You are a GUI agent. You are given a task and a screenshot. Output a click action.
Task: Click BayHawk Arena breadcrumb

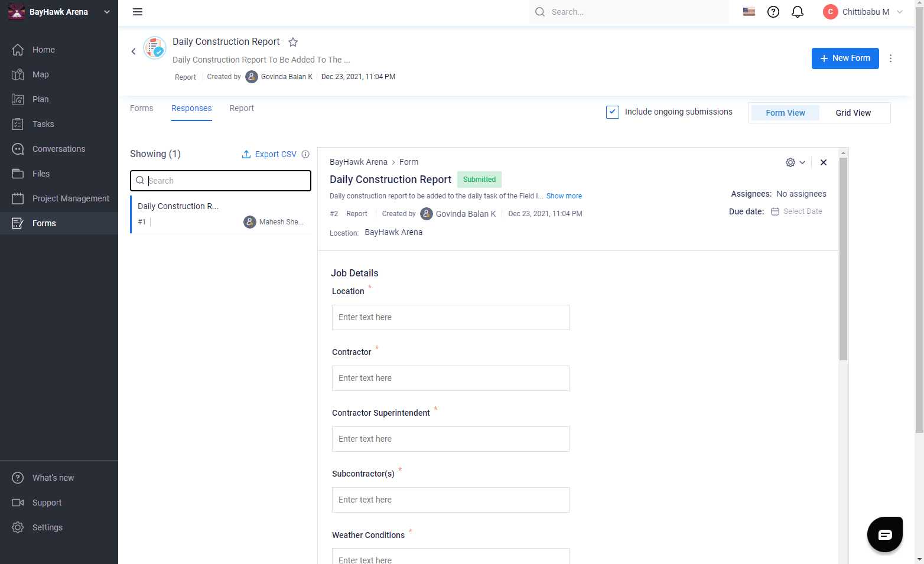pyautogui.click(x=359, y=162)
